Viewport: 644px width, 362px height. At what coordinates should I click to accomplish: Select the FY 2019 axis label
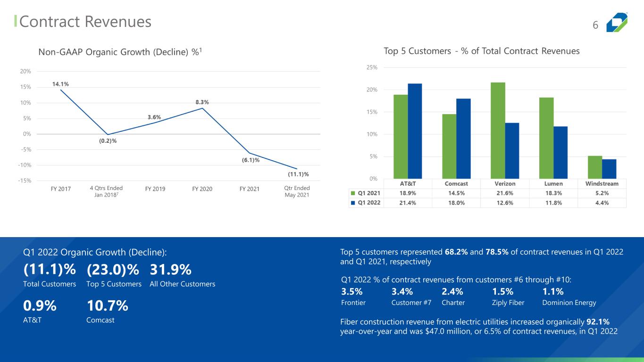[155, 189]
